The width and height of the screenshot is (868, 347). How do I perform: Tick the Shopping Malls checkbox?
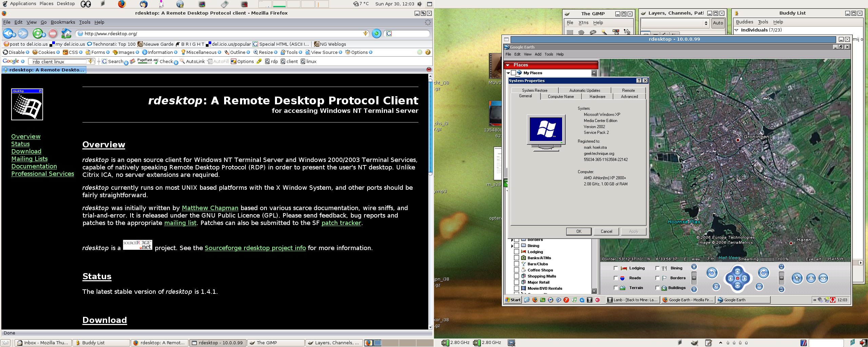pos(516,276)
